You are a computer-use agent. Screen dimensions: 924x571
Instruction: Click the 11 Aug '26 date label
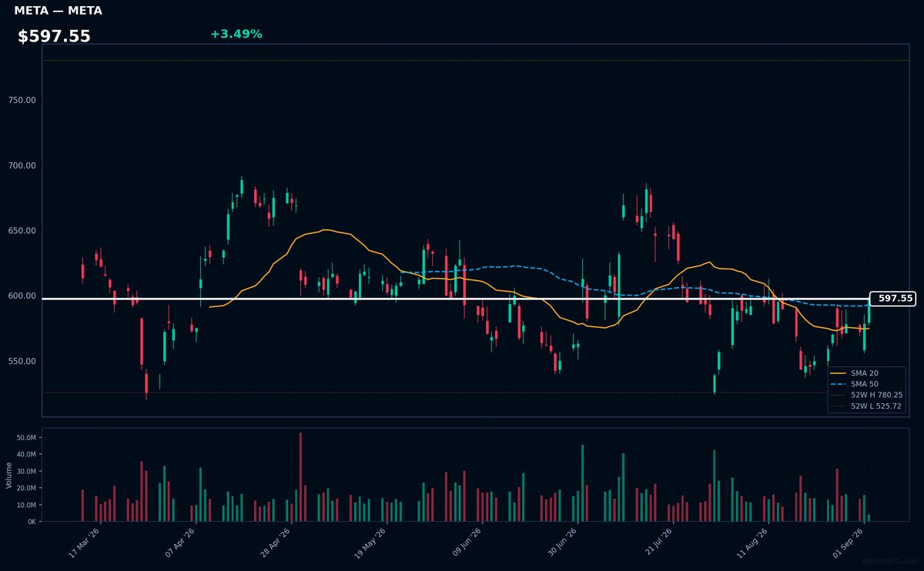click(x=752, y=543)
